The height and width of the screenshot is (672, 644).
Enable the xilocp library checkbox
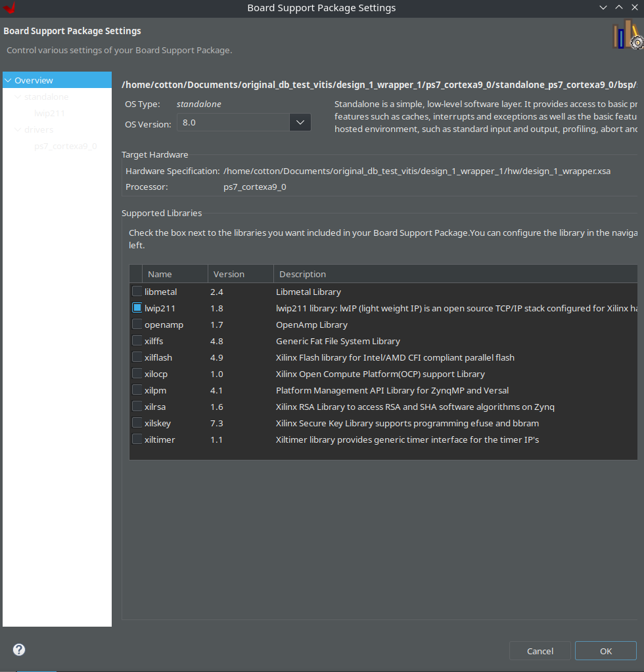(x=137, y=374)
